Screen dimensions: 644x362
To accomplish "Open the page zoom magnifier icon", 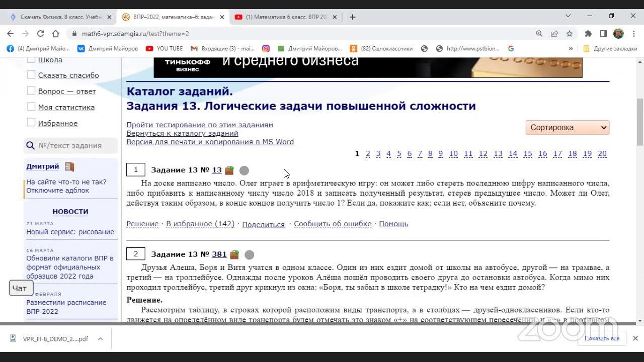I will (539, 34).
